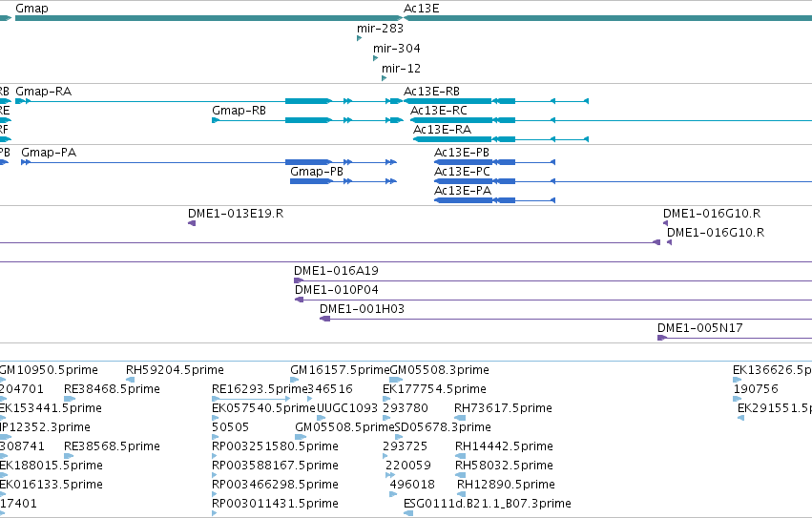The width and height of the screenshot is (812, 518).
Task: Select the RP003466298.5prime EST label
Action: point(275,485)
